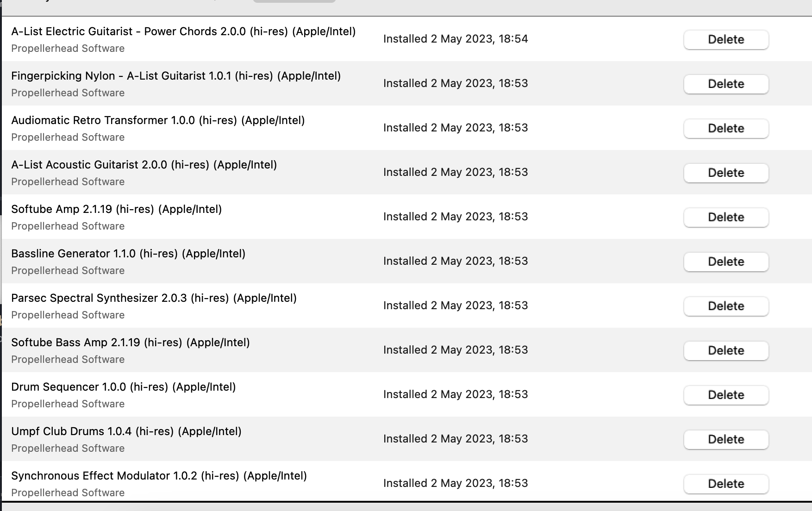
Task: Click install date of Audiomatic Retro Transformer
Action: tap(456, 128)
